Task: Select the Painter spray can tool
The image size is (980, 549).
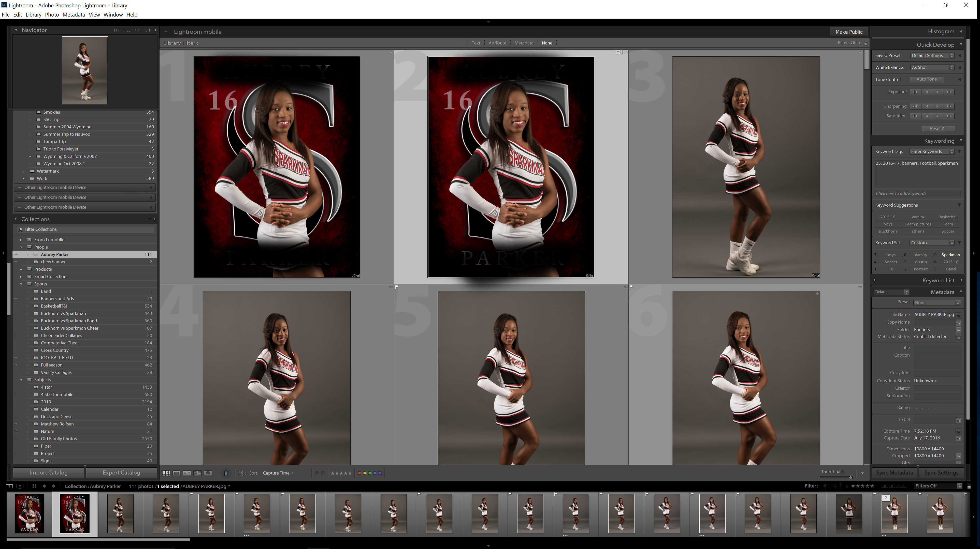Action: 226,473
